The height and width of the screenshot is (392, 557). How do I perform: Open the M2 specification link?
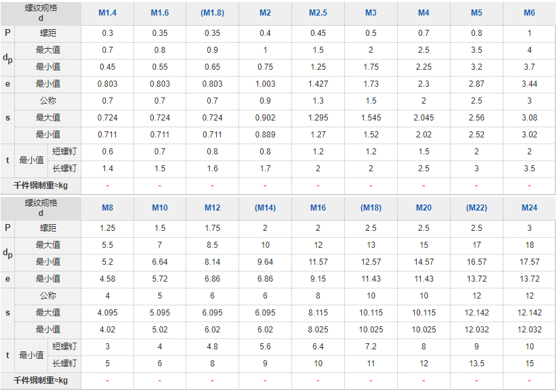[265, 13]
